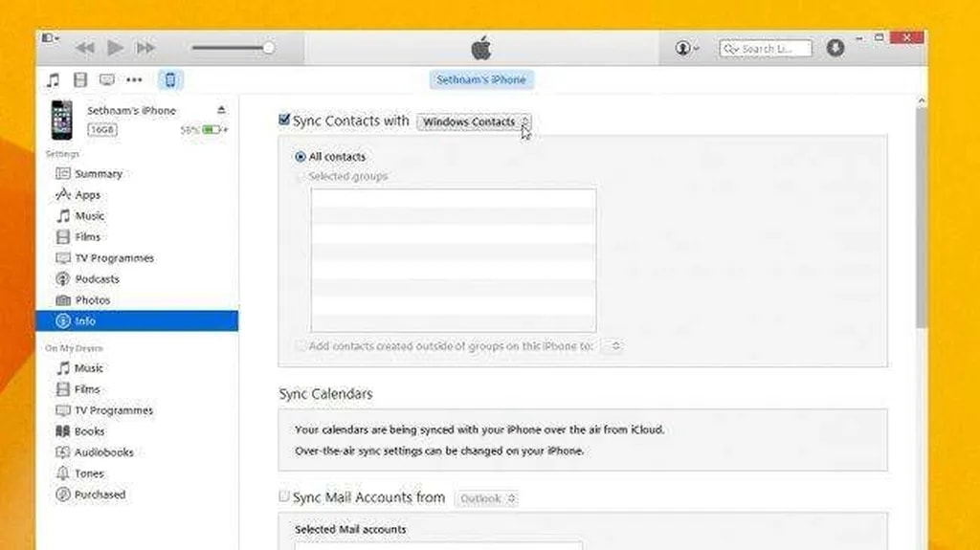
Task: Open Summary in the Settings sidebar
Action: tap(98, 174)
